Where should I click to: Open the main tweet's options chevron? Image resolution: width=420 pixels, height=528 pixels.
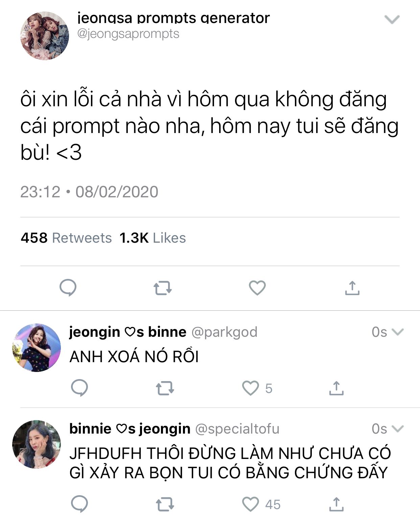click(x=392, y=20)
